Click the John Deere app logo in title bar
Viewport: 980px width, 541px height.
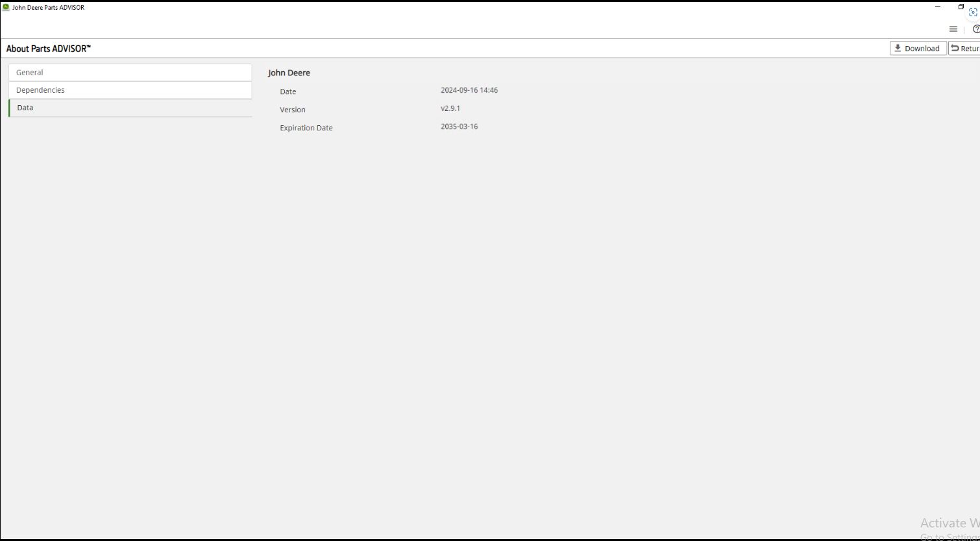pos(6,8)
